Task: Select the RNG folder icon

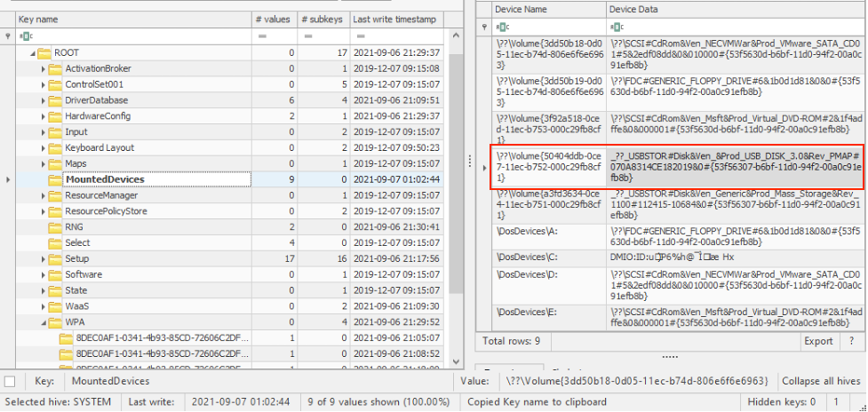Action: tap(55, 227)
